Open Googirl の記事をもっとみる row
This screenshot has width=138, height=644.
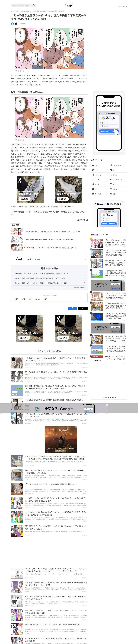(x=49, y=259)
